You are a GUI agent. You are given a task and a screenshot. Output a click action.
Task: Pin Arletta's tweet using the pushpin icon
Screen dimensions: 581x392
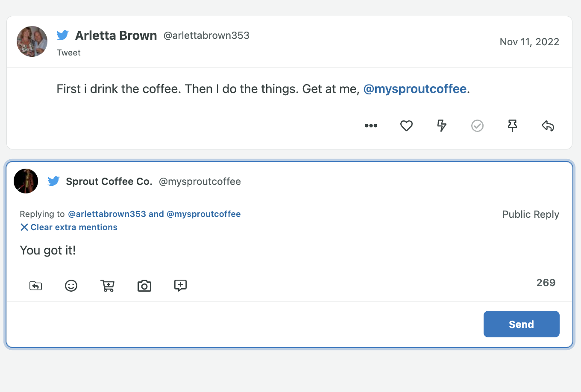pos(512,126)
